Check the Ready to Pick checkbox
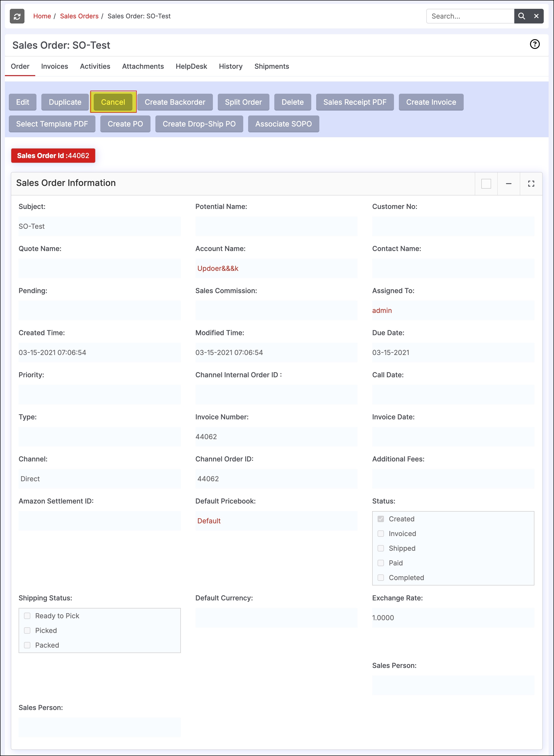The height and width of the screenshot is (756, 554). (27, 616)
